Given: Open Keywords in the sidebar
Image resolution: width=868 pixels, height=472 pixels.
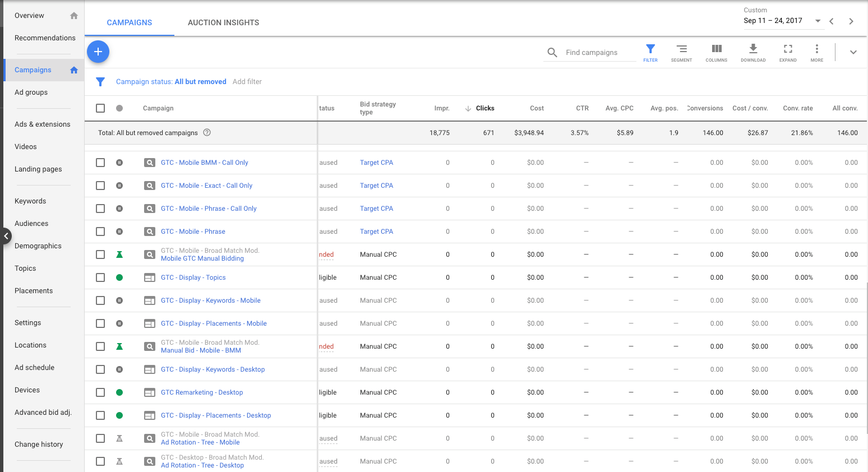Looking at the screenshot, I should [30, 201].
